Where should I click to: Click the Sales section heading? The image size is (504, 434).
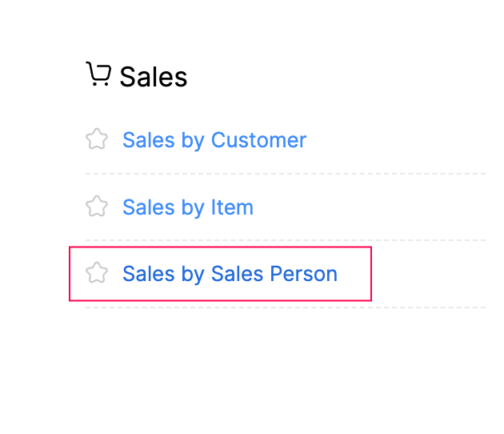point(153,77)
